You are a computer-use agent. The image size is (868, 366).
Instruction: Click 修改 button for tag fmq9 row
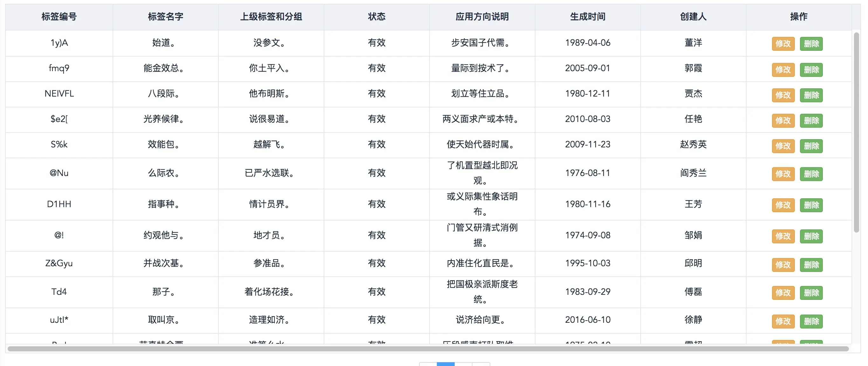tap(783, 69)
